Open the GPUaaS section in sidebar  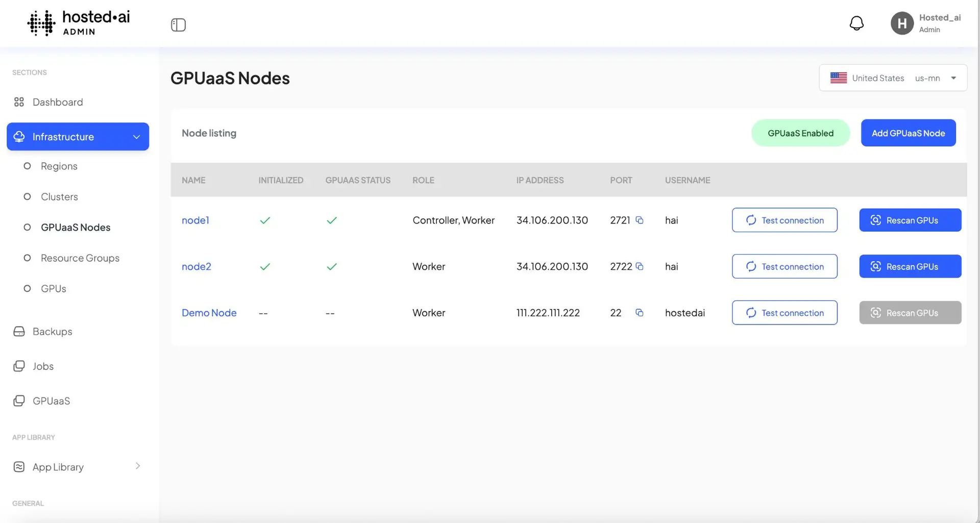51,401
